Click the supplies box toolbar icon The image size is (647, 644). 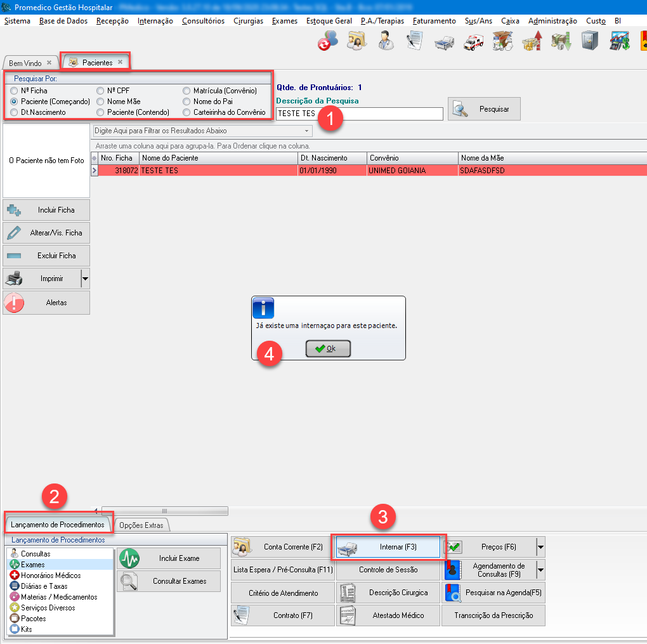(502, 42)
